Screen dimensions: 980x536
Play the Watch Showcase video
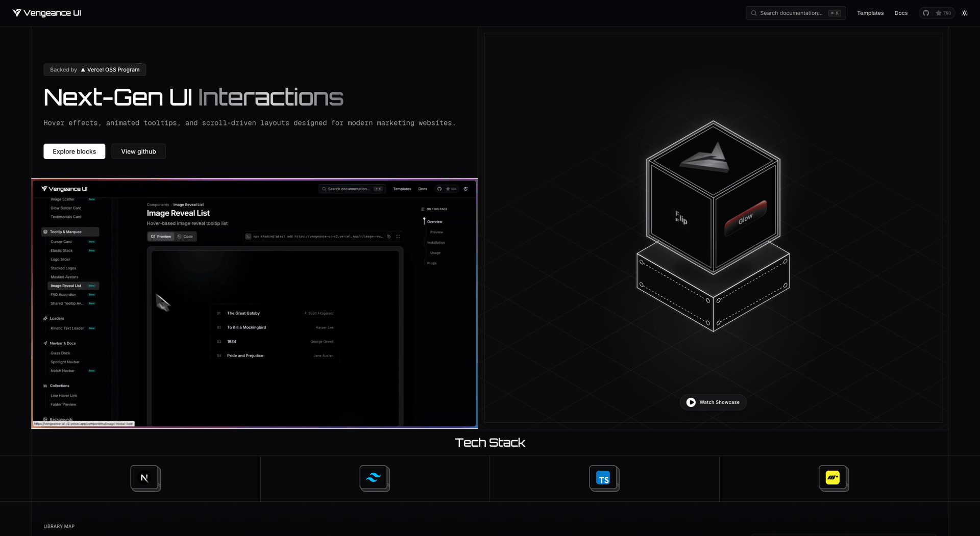(713, 402)
